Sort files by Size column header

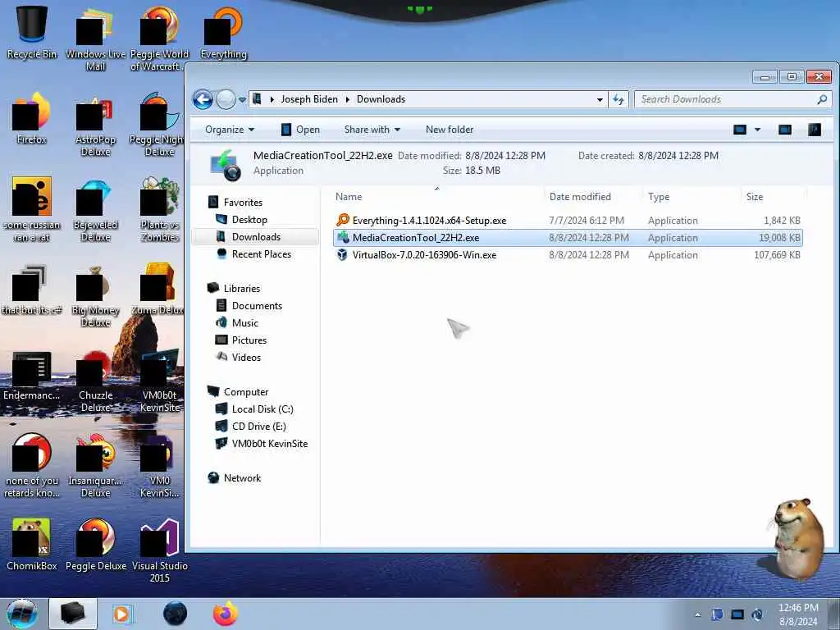(773, 197)
